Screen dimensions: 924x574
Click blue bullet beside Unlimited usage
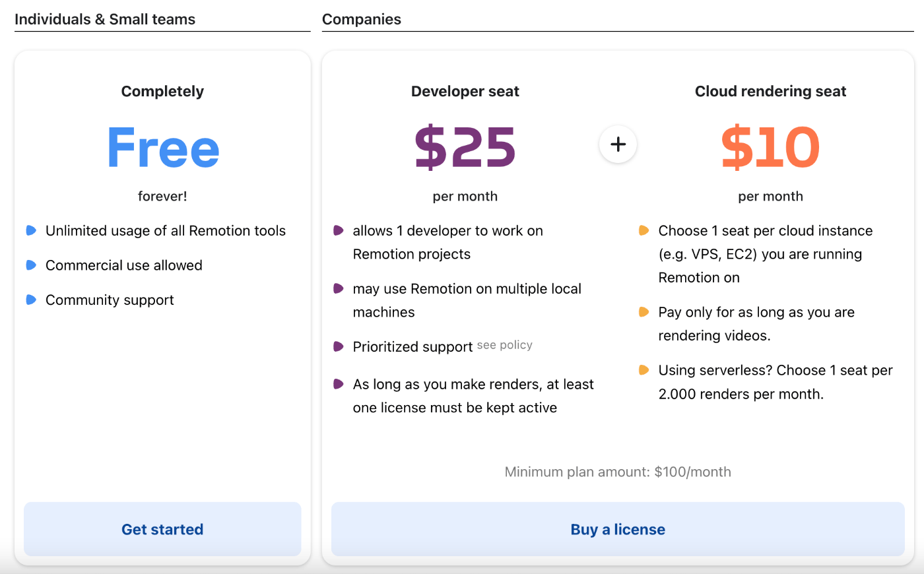tap(31, 230)
